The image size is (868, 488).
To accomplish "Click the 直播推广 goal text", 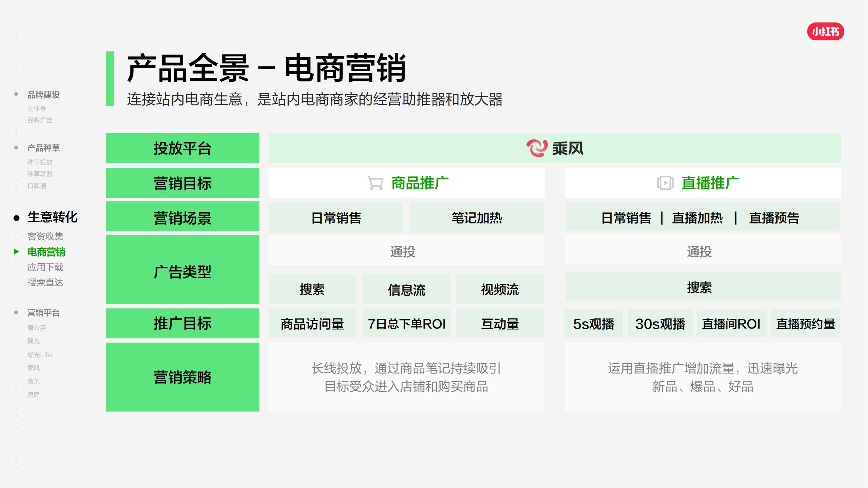I will point(710,183).
